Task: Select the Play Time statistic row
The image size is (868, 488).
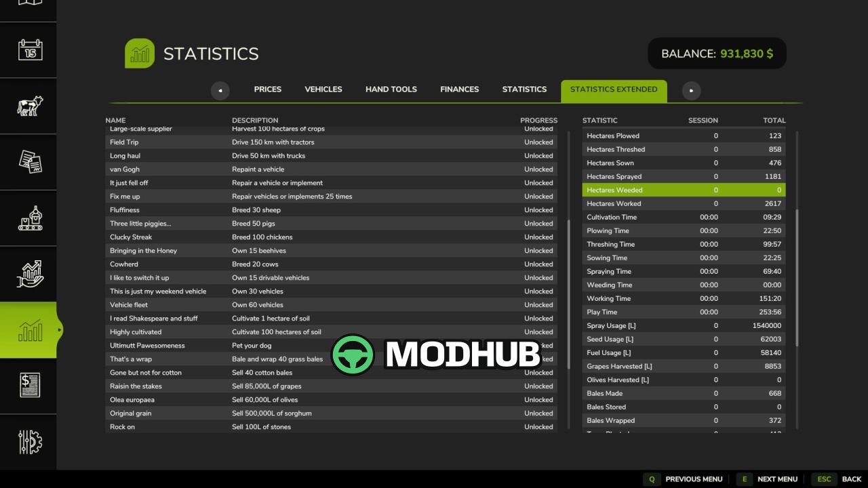Action: click(x=684, y=312)
